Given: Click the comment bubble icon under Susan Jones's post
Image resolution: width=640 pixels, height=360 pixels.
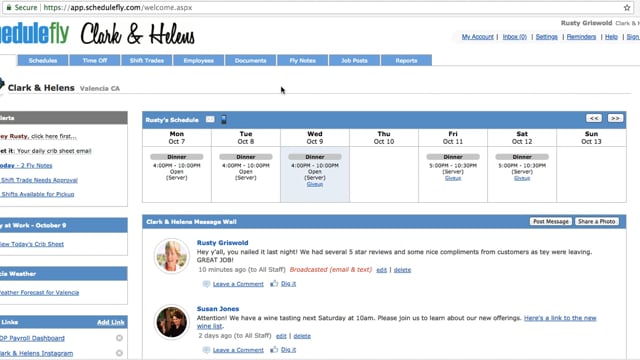Looking at the screenshot, I should pyautogui.click(x=206, y=350).
